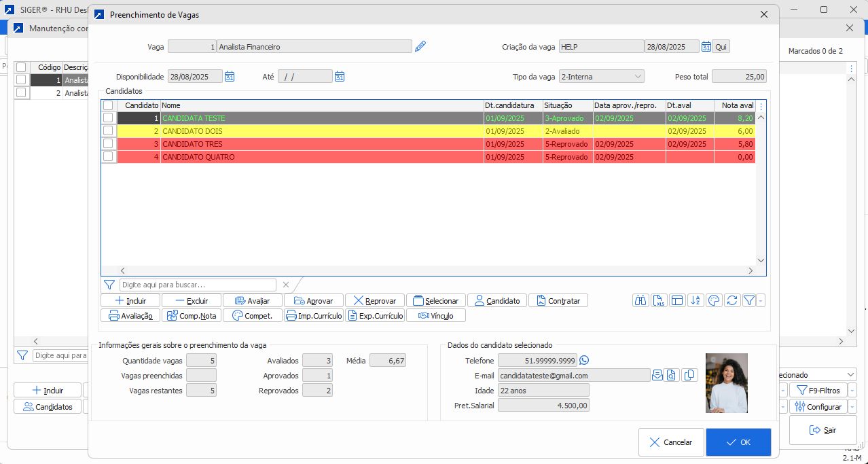Click the copy icon beside the e-mail
This screenshot has width=868, height=464.
click(689, 375)
